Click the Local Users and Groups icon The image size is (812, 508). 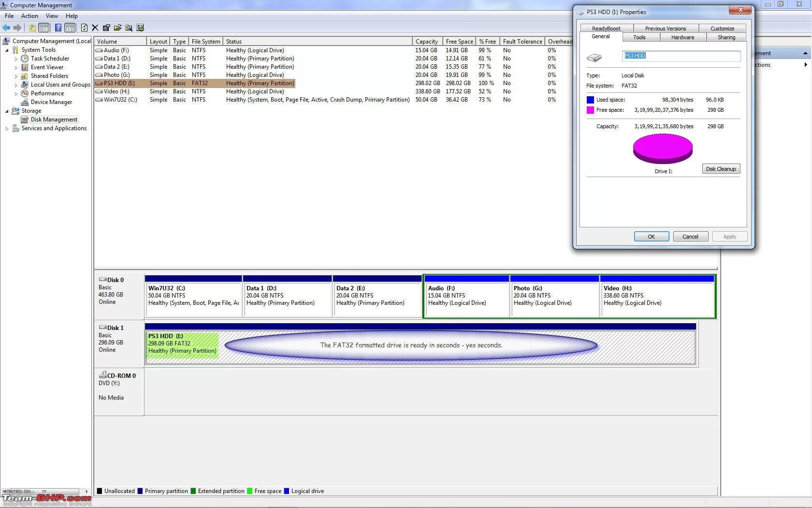click(25, 85)
